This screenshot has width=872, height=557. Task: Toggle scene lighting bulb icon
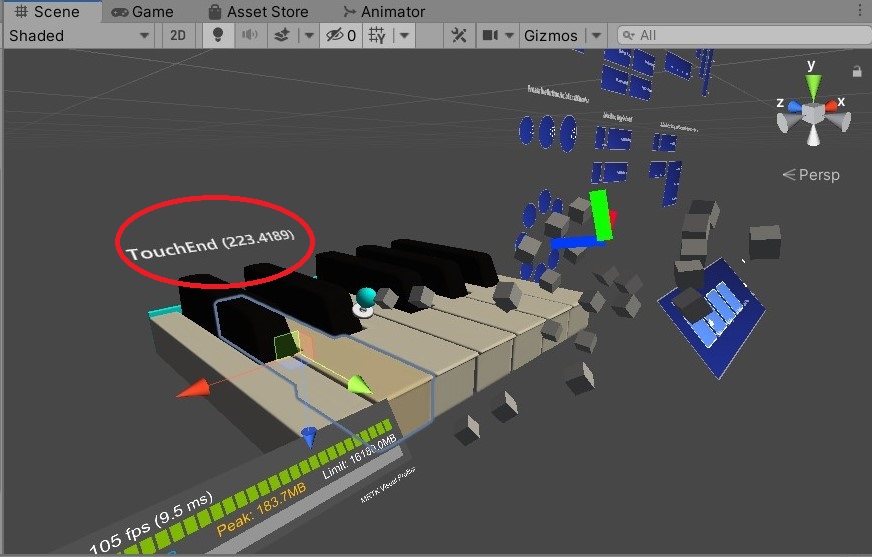tap(218, 36)
